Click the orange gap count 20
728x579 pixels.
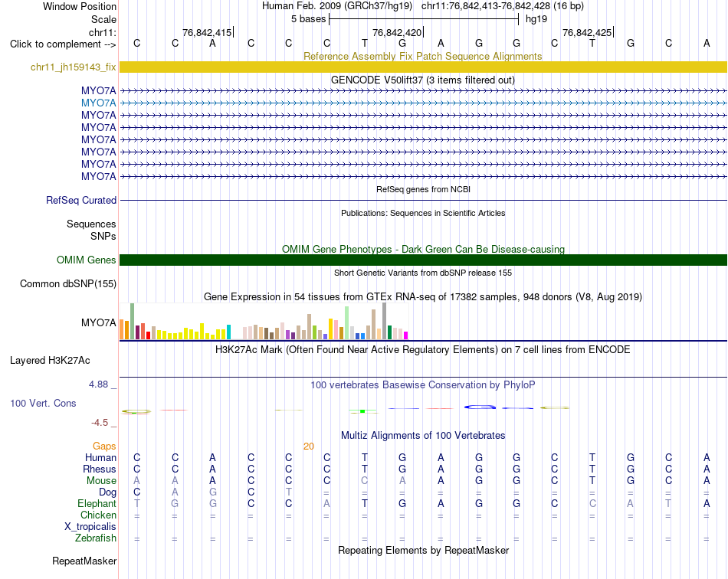[x=309, y=447]
